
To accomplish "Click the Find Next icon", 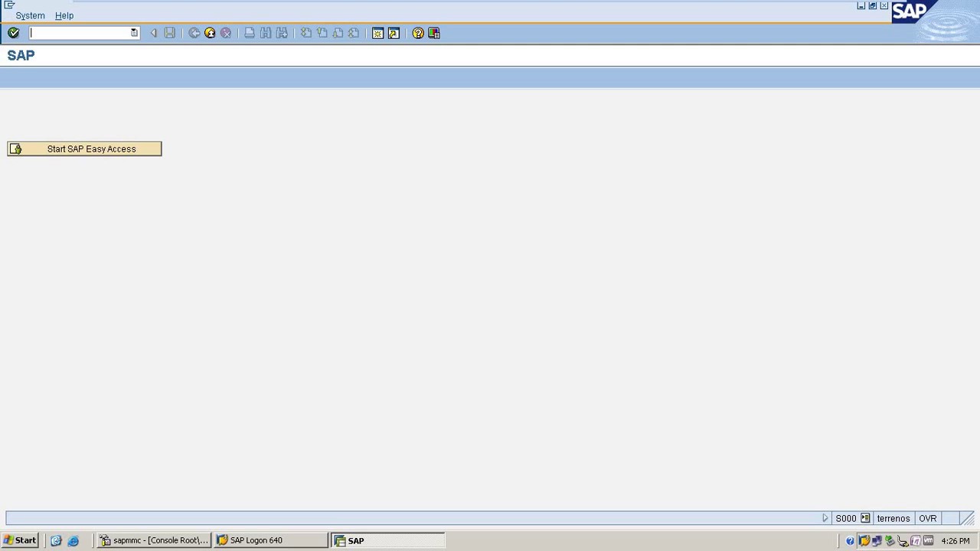I will pyautogui.click(x=282, y=33).
